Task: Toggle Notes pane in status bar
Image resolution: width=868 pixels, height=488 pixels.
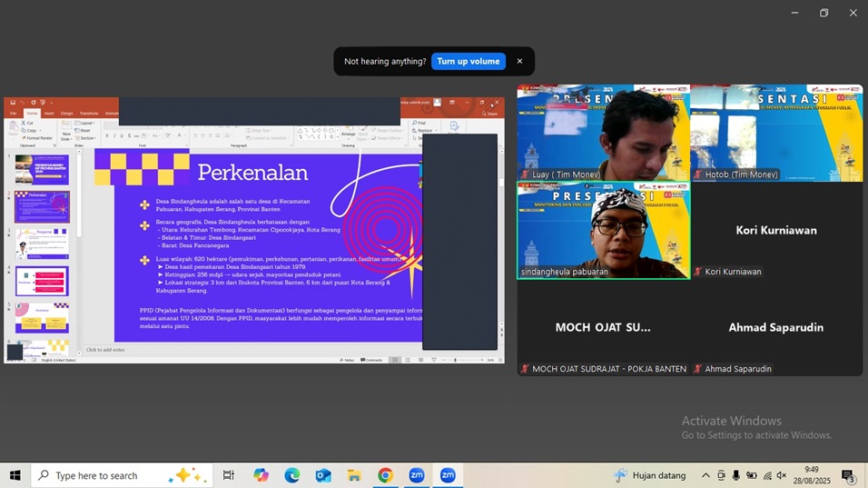Action: tap(347, 360)
